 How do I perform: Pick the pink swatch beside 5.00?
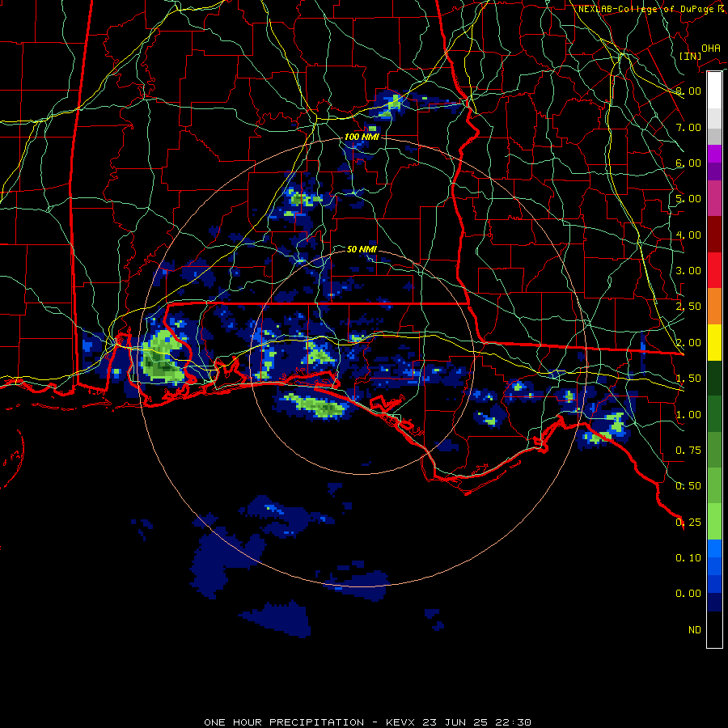tap(714, 198)
